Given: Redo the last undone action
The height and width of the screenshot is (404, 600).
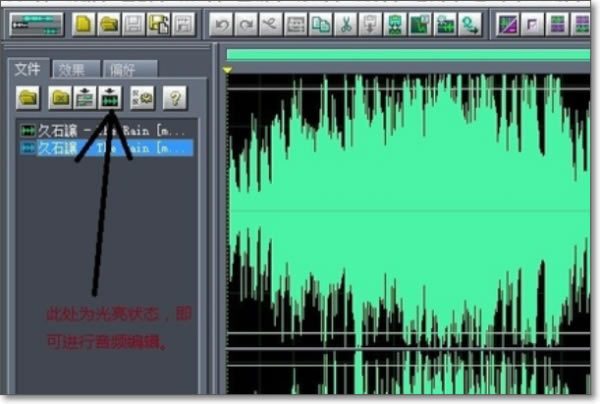Looking at the screenshot, I should tap(246, 22).
